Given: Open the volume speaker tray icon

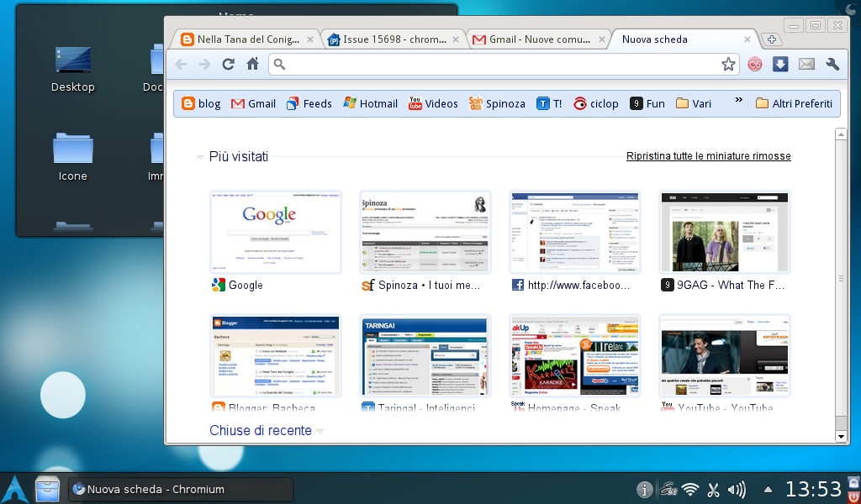Looking at the screenshot, I should (x=737, y=489).
